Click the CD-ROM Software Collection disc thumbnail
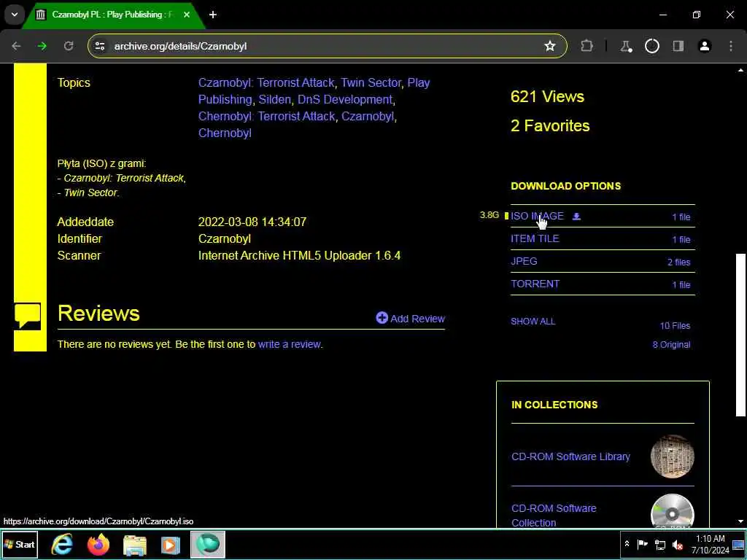The width and height of the screenshot is (747, 560). [672, 512]
